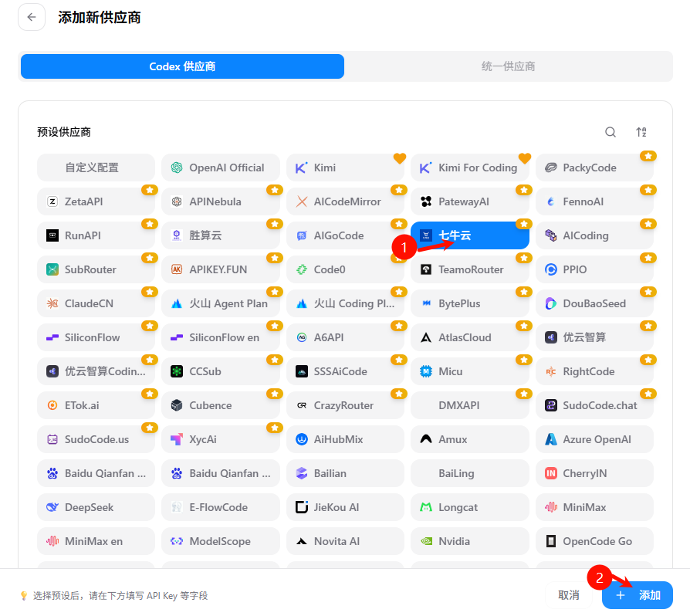Click the 取消 button
The image size is (690, 616).
click(569, 595)
